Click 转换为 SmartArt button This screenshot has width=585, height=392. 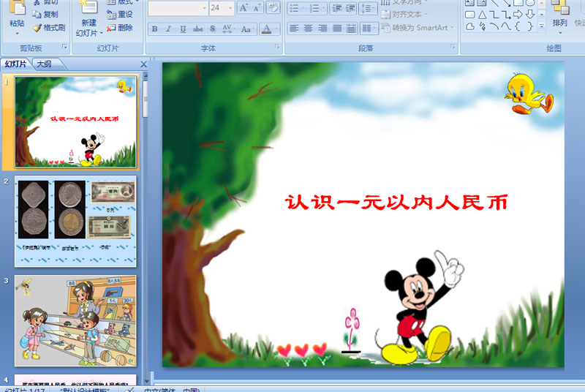418,28
